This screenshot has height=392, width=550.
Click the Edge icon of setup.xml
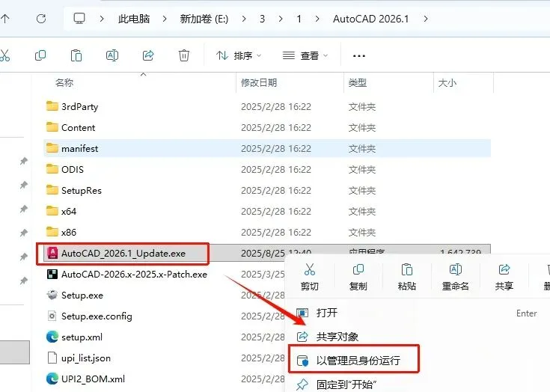coord(52,337)
